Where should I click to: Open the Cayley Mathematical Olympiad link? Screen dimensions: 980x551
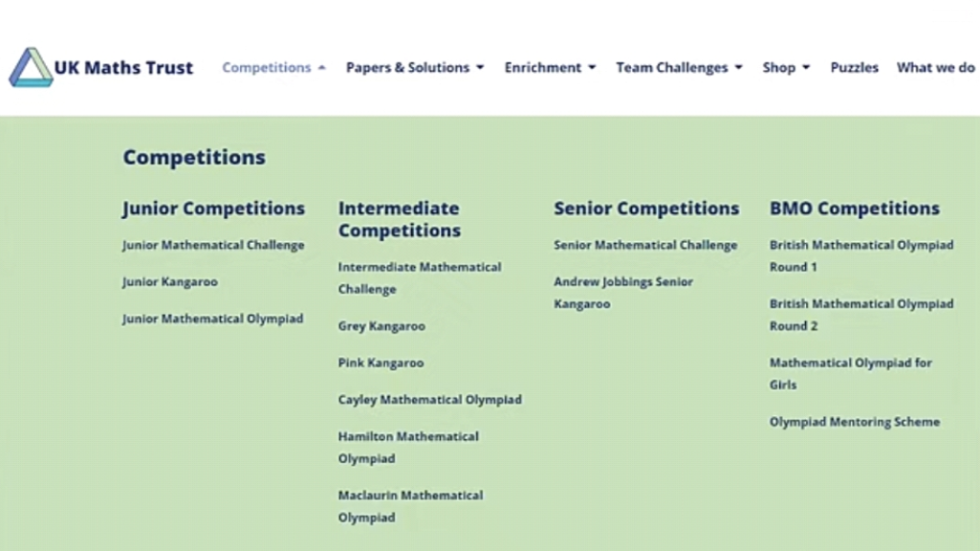pyautogui.click(x=429, y=400)
